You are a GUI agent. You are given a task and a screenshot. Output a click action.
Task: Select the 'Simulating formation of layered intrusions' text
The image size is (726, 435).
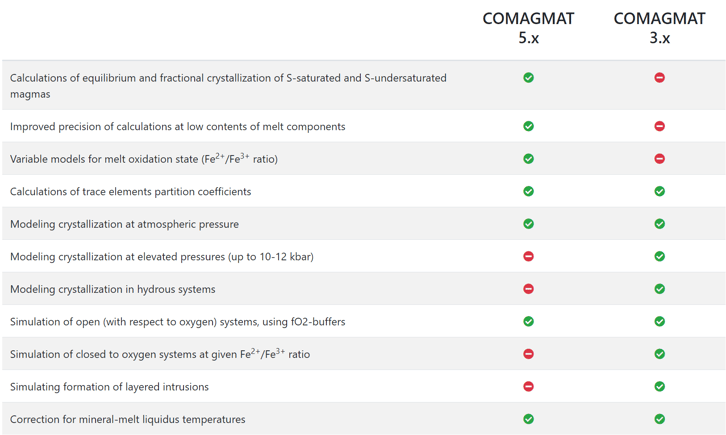pyautogui.click(x=109, y=387)
